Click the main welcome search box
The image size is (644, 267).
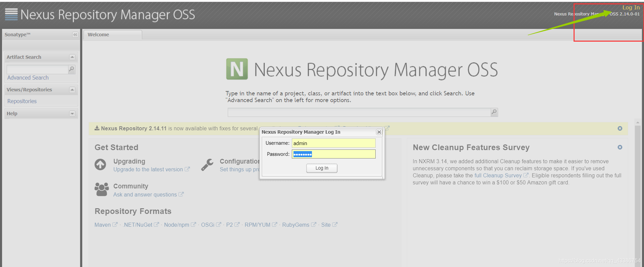tap(359, 112)
